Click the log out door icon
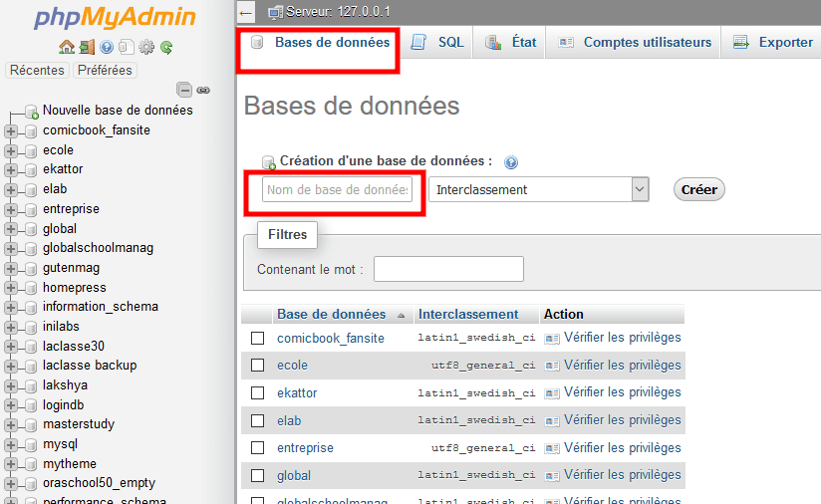821x504 pixels. (x=87, y=47)
